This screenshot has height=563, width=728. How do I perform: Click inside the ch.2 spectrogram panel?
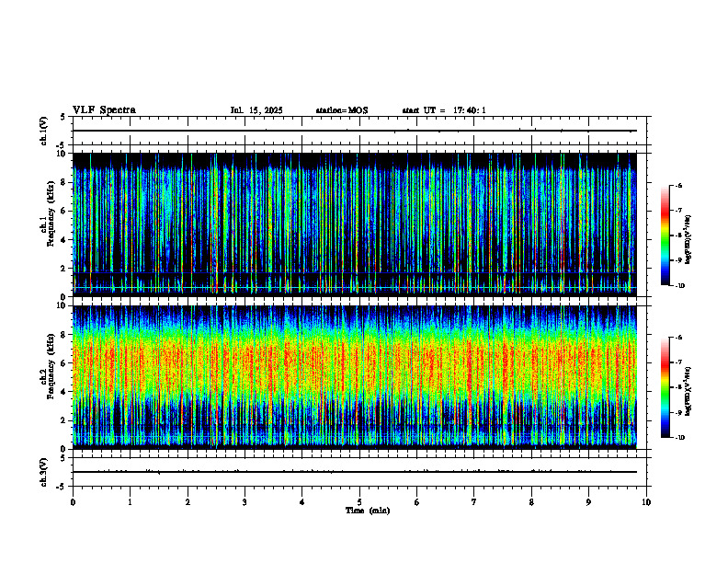click(x=355, y=377)
